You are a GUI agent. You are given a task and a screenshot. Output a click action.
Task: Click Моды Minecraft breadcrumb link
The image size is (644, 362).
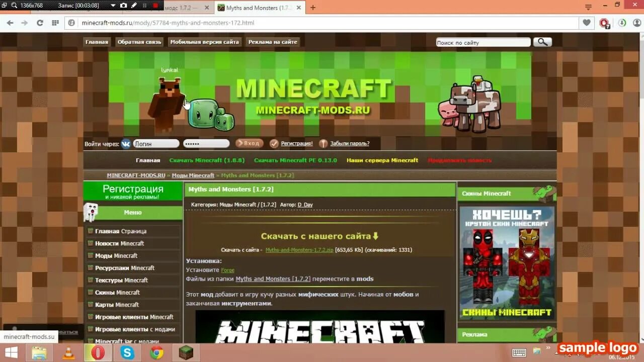pyautogui.click(x=193, y=175)
